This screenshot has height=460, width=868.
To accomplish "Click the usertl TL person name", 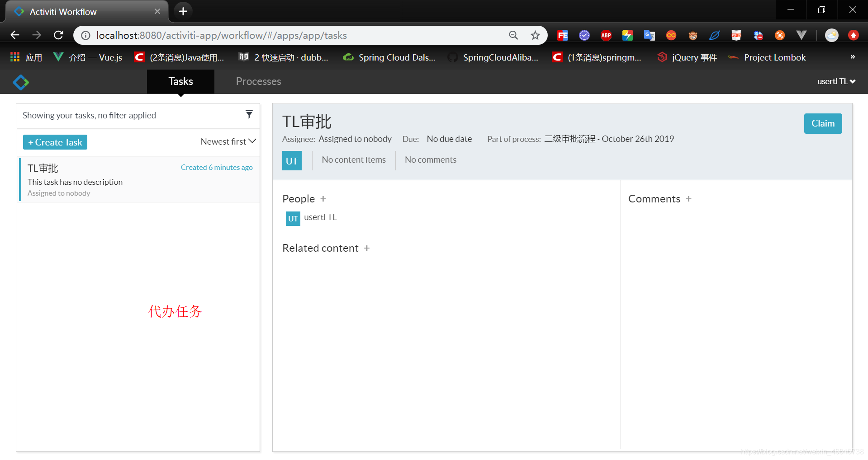I will [x=320, y=217].
